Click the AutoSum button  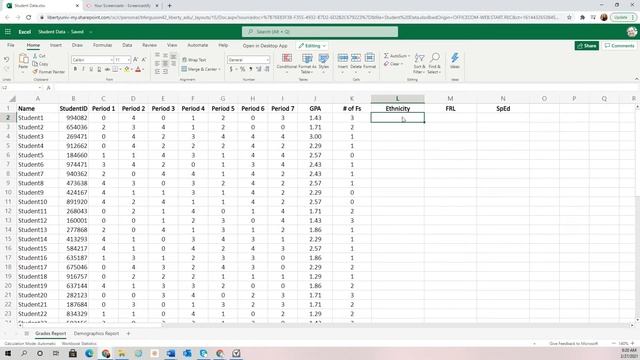396,56
